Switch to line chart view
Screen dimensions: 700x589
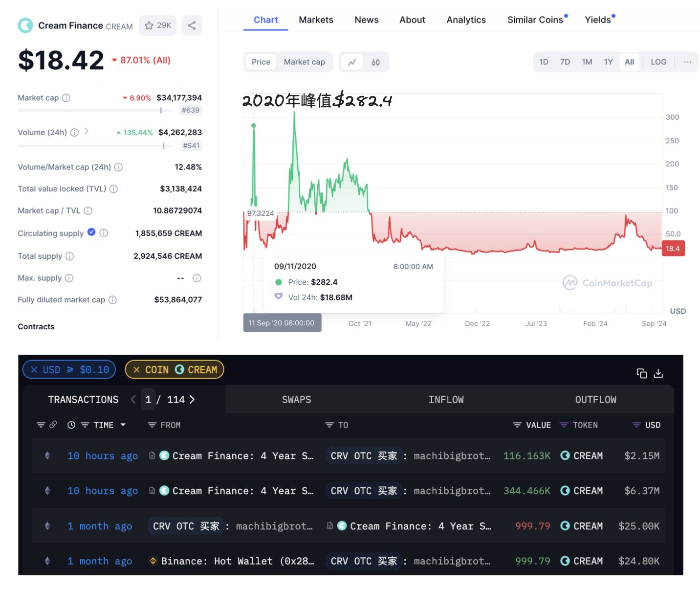click(x=352, y=62)
